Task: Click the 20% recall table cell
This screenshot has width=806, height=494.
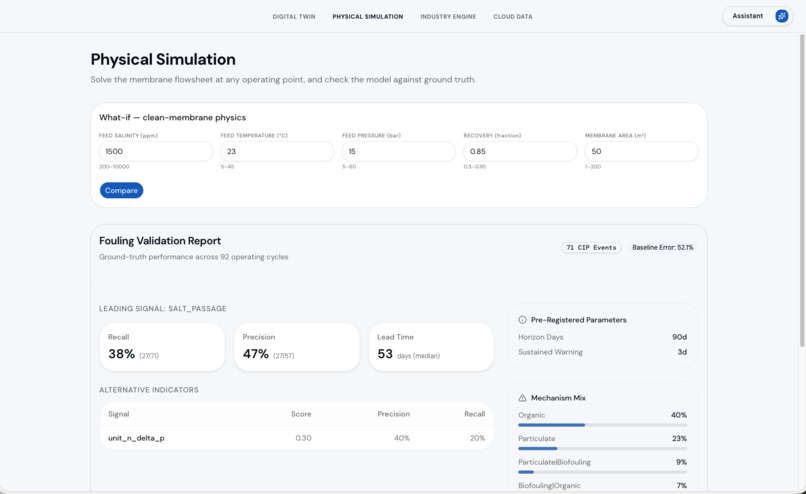Action: pyautogui.click(x=478, y=438)
